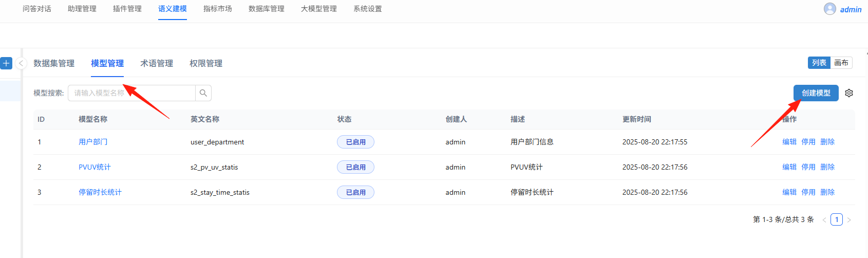The height and width of the screenshot is (258, 868).
Task: Go to the previous page arrow
Action: 824,220
